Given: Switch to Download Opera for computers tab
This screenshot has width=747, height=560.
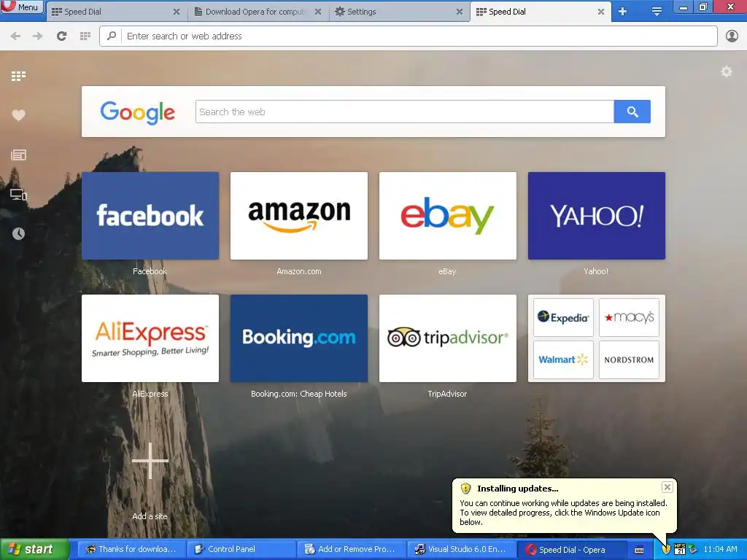Looking at the screenshot, I should 258,12.
